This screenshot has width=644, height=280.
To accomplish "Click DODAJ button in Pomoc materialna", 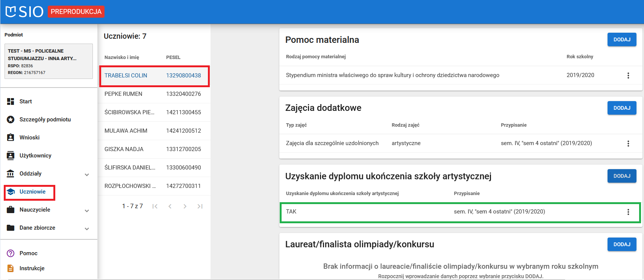I will [621, 39].
